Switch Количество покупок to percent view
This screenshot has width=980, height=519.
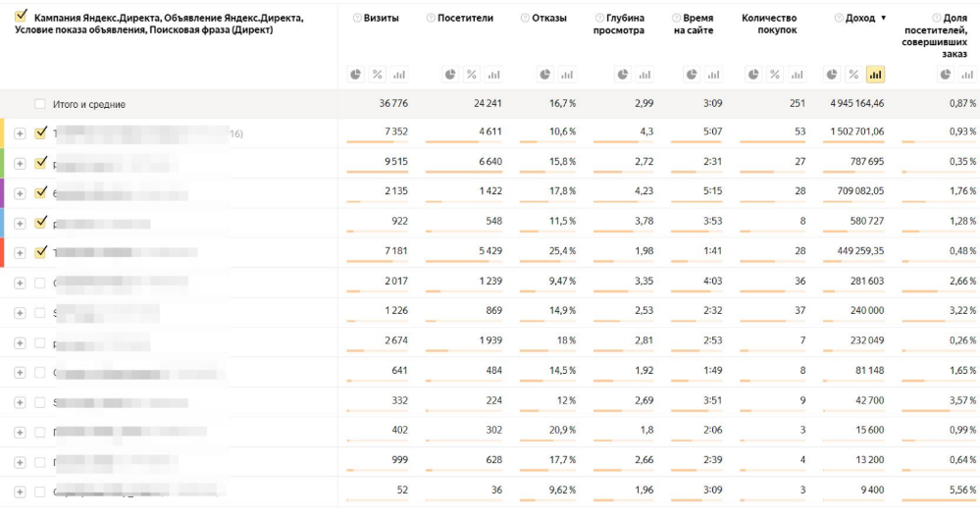[775, 75]
